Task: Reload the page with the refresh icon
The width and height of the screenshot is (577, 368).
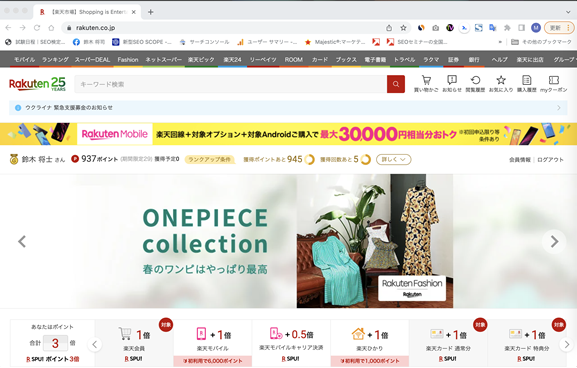Action: (37, 28)
